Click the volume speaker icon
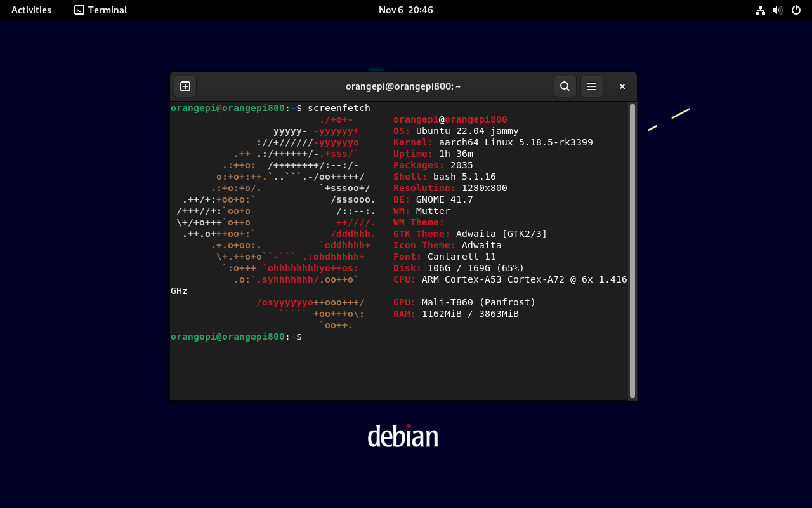The width and height of the screenshot is (812, 508). click(778, 10)
